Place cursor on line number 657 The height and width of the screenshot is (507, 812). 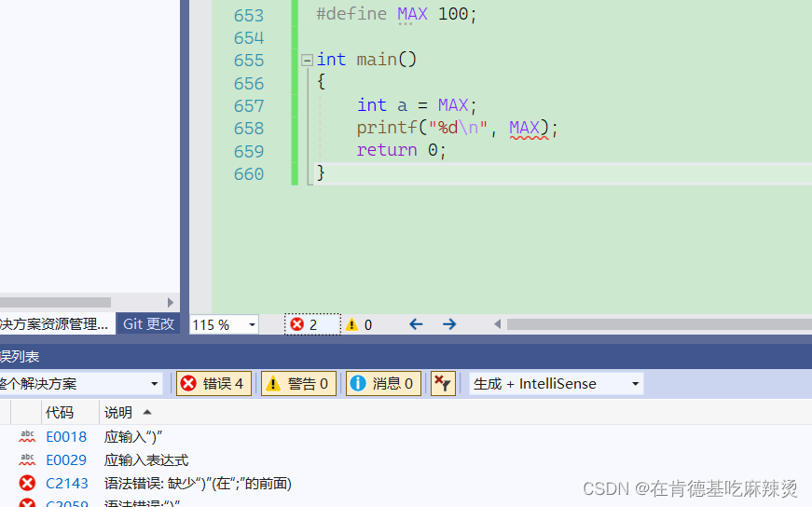tap(249, 105)
